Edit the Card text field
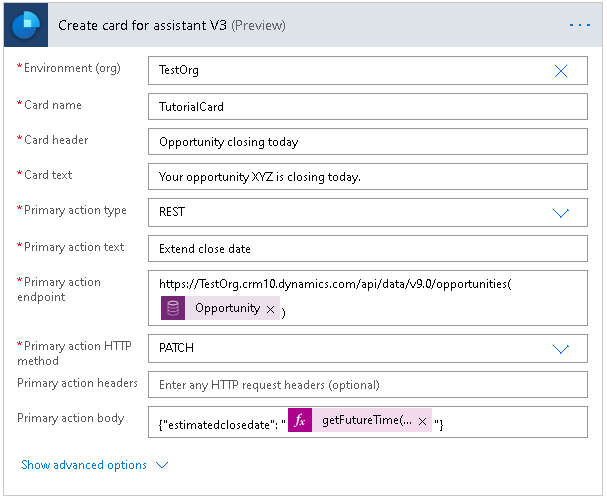Image resolution: width=607 pixels, height=499 pixels. (x=368, y=177)
